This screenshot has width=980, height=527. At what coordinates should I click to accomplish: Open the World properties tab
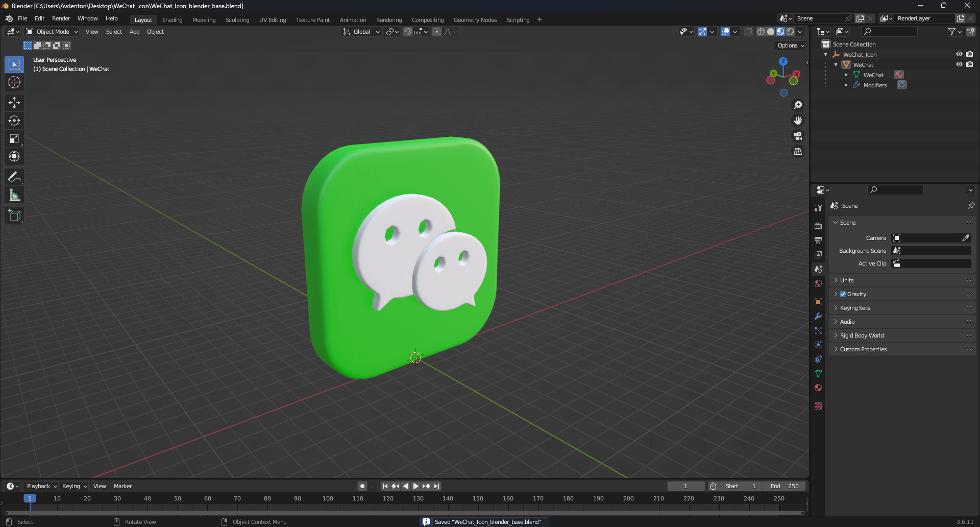click(x=818, y=283)
